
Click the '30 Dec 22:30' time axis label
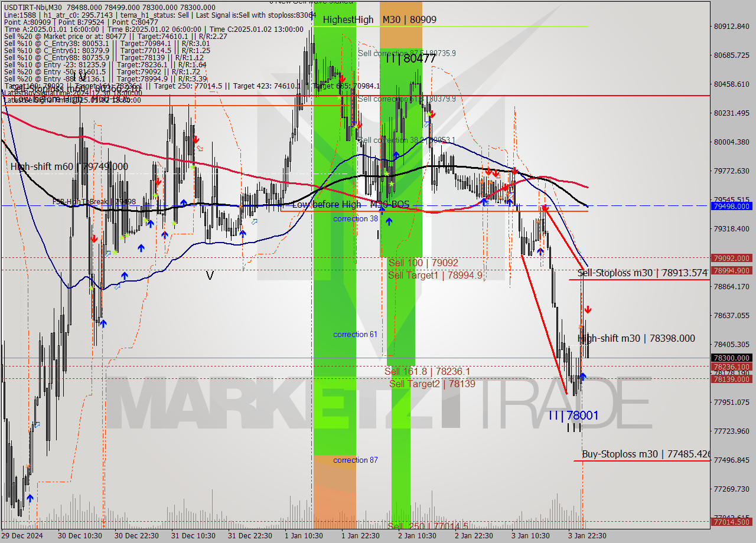[x=136, y=536]
